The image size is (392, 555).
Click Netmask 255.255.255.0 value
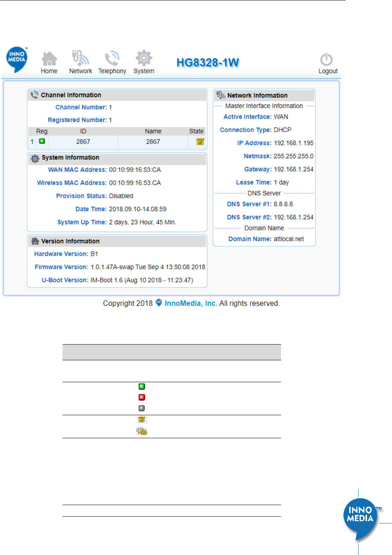click(x=294, y=156)
